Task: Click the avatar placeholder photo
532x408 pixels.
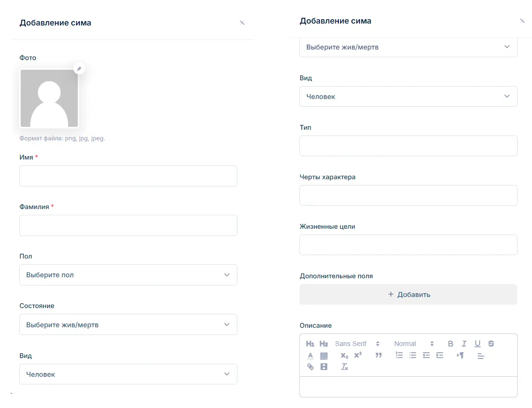Action: tap(49, 99)
